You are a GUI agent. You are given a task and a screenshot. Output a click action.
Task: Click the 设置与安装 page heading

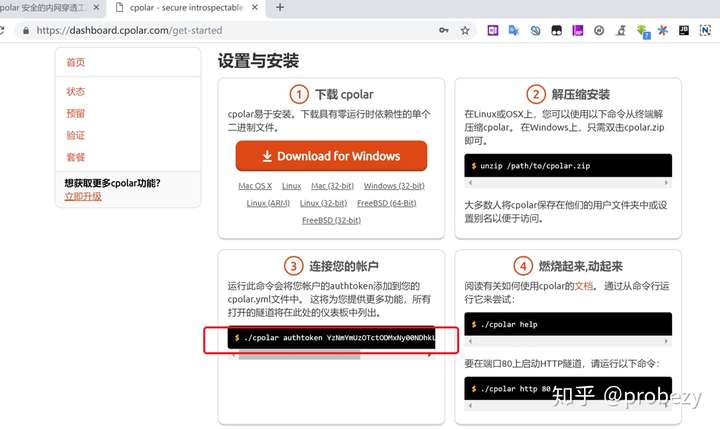258,61
